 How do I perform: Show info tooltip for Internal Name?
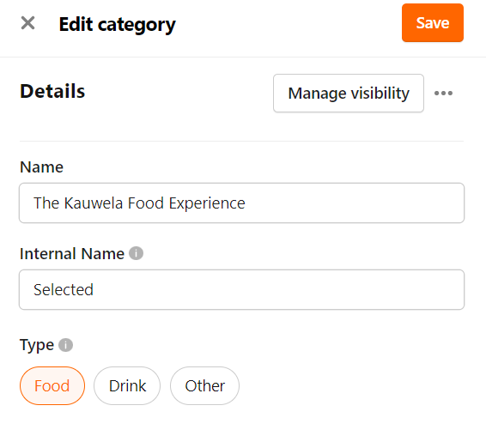pyautogui.click(x=136, y=253)
